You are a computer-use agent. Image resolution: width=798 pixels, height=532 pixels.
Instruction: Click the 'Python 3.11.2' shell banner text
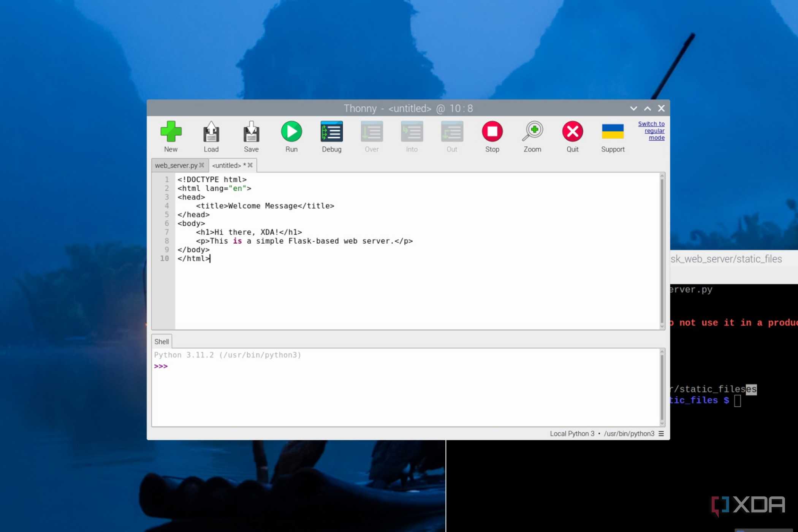pos(227,355)
